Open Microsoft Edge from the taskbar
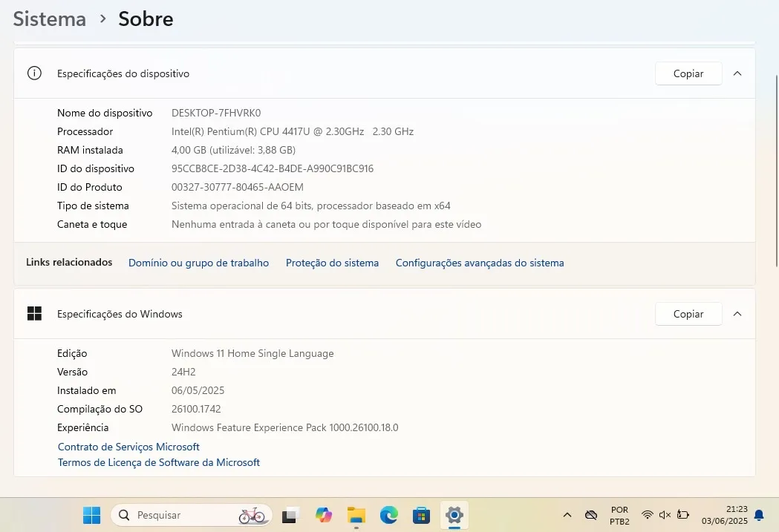This screenshot has height=532, width=779. click(x=388, y=515)
